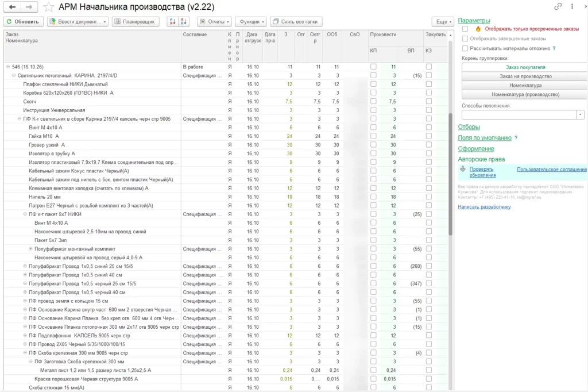Select Заказ на производство grouping root
Screen dimensions: 588x392
(525, 76)
